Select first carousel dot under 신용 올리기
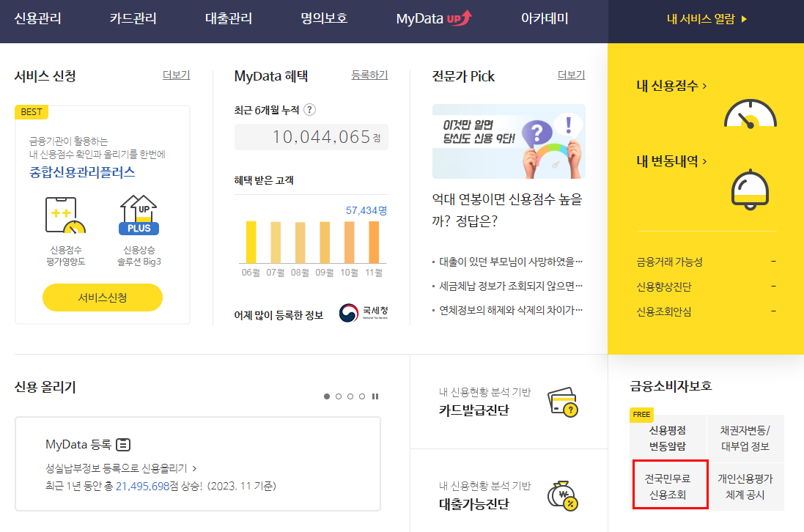 tap(327, 396)
